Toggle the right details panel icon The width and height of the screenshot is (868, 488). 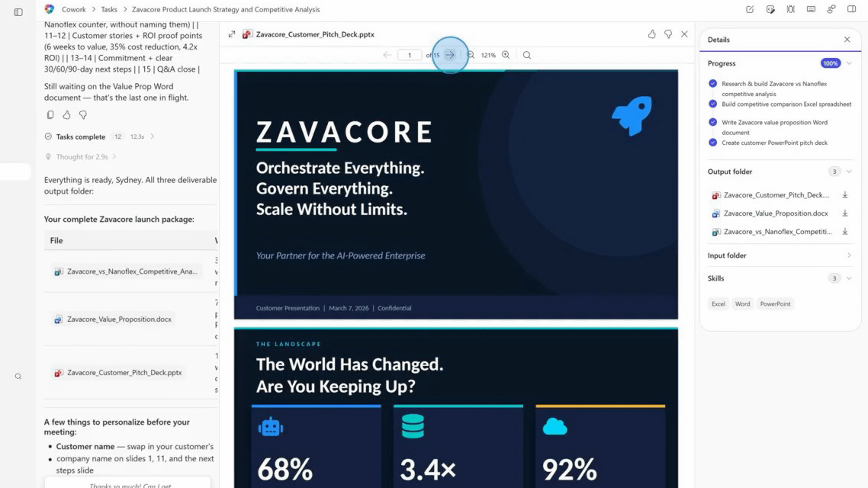[x=851, y=9]
